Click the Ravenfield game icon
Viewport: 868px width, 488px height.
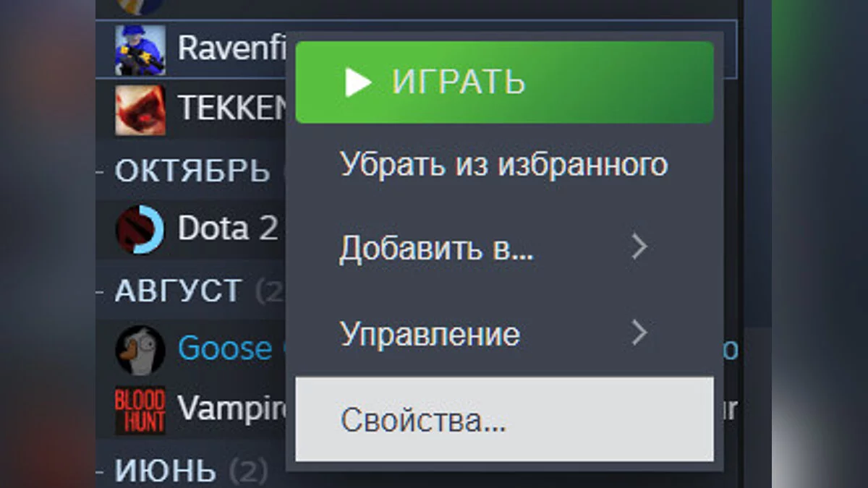tap(140, 50)
